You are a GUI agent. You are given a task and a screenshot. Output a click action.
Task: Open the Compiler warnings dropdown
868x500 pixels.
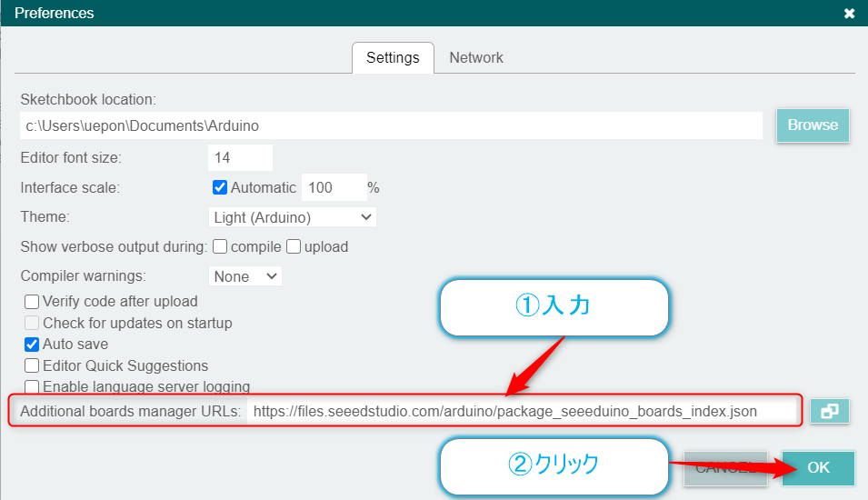pyautogui.click(x=245, y=275)
